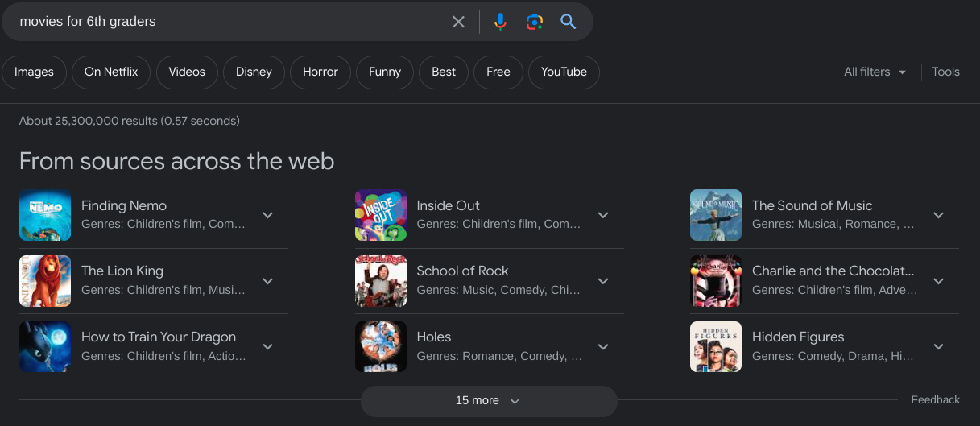The image size is (980, 426).
Task: Click the blue magnifier search icon
Action: click(569, 22)
